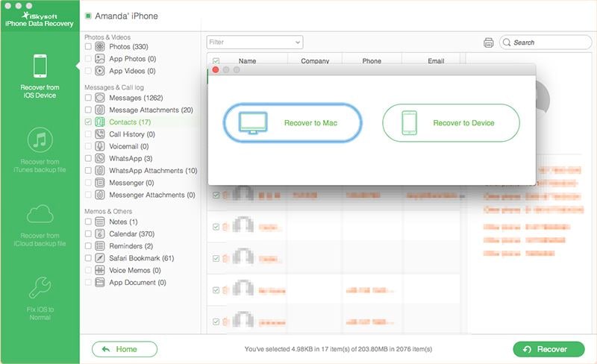Click the Call History phone icon

[100, 134]
